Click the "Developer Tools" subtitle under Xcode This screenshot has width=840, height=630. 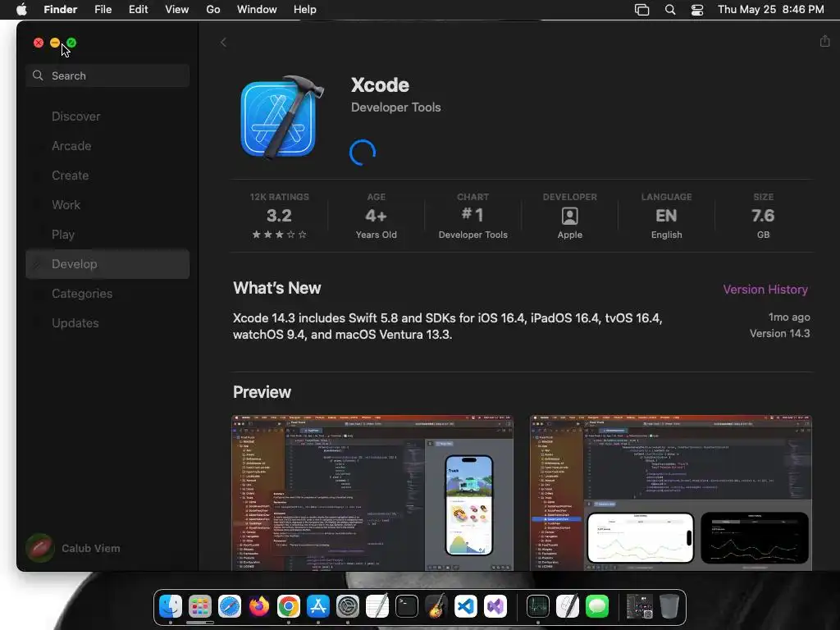pos(396,107)
